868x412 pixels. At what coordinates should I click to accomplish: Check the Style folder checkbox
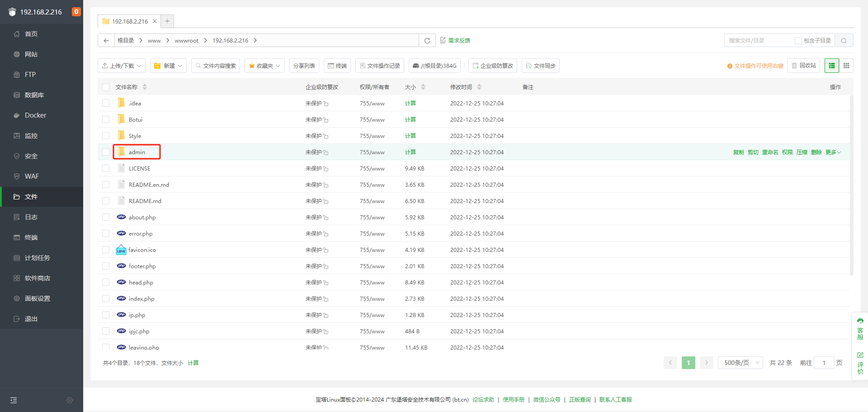[x=106, y=136]
